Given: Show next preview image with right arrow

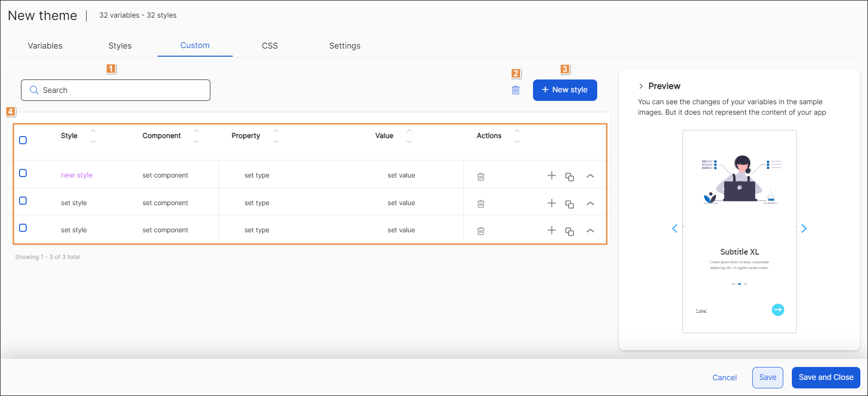Looking at the screenshot, I should [x=804, y=228].
